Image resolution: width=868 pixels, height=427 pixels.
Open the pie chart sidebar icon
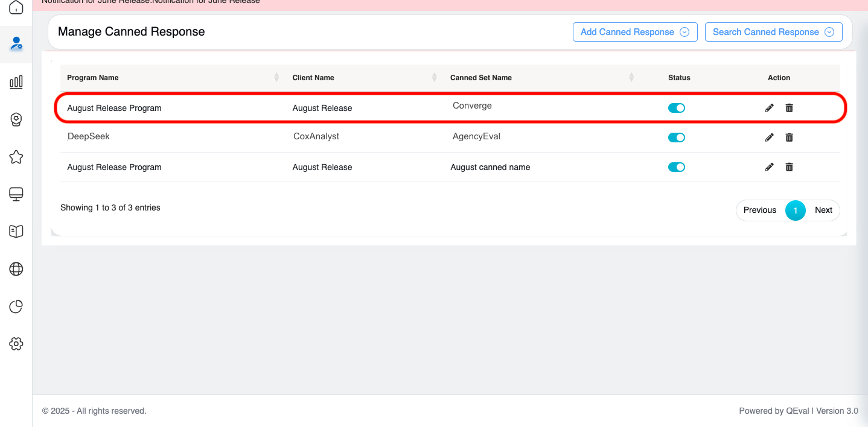coord(16,306)
